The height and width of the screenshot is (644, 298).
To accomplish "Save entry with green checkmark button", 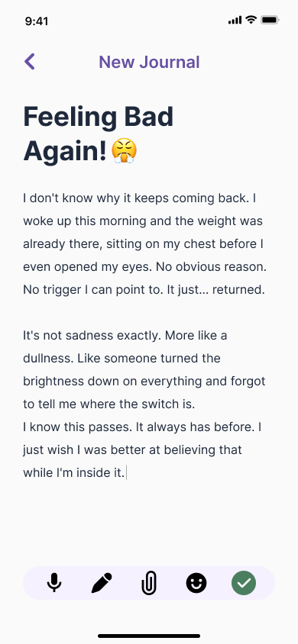I will [244, 583].
